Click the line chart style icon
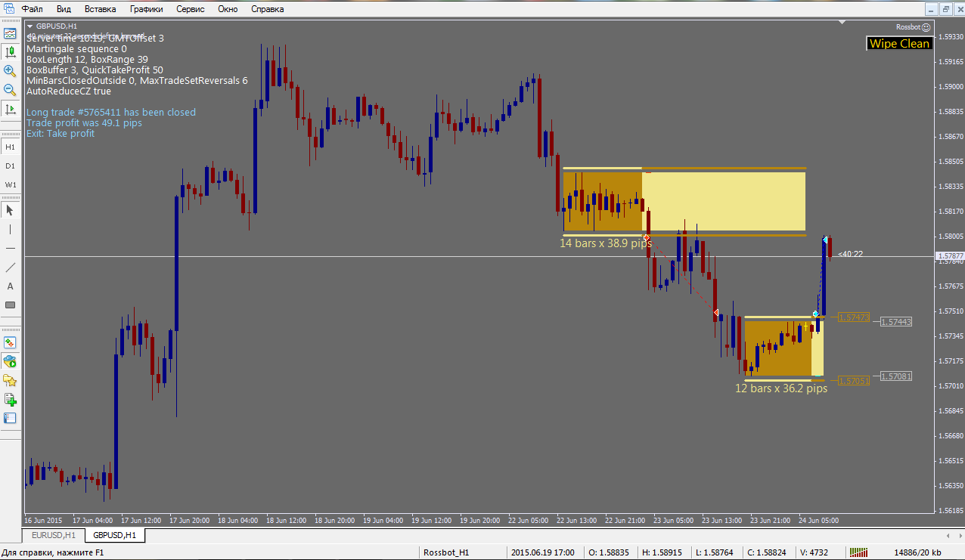Viewport: 965px width, 560px height. pyautogui.click(x=10, y=34)
